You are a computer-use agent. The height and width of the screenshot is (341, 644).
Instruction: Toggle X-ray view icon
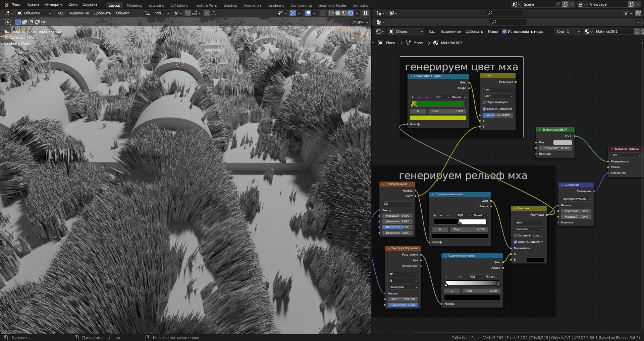tap(323, 13)
